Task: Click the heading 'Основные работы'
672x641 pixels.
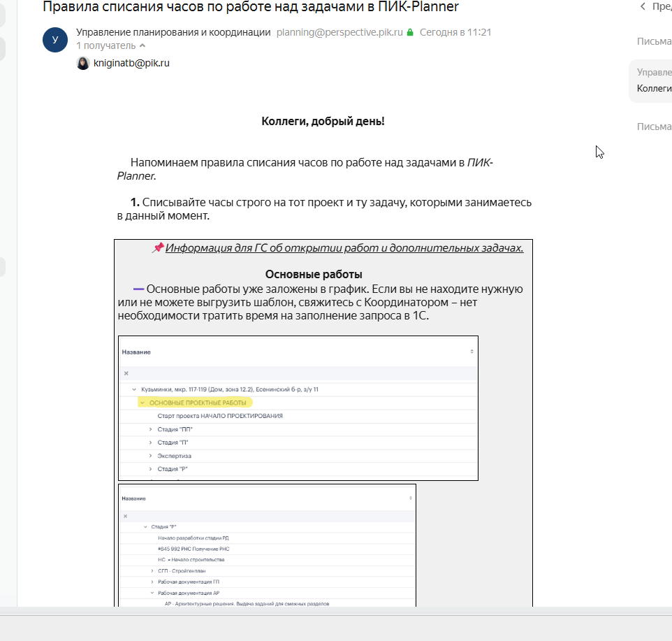Action: coord(314,274)
